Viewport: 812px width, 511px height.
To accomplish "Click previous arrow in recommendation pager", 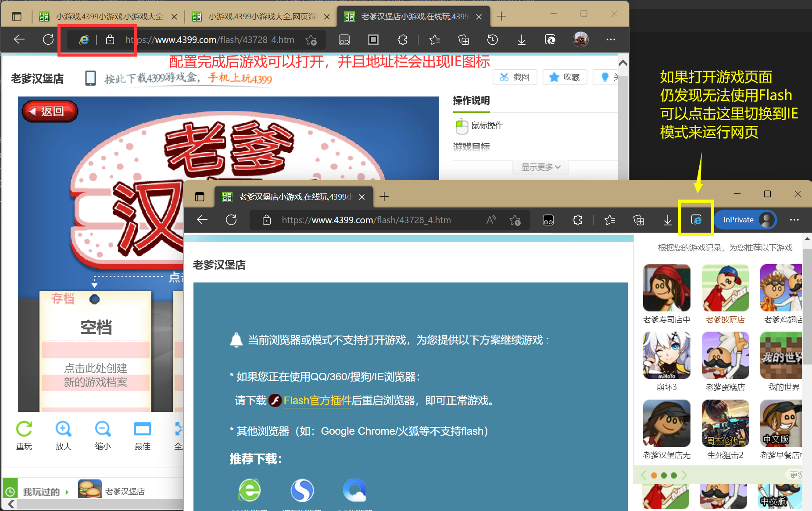I will tap(643, 475).
